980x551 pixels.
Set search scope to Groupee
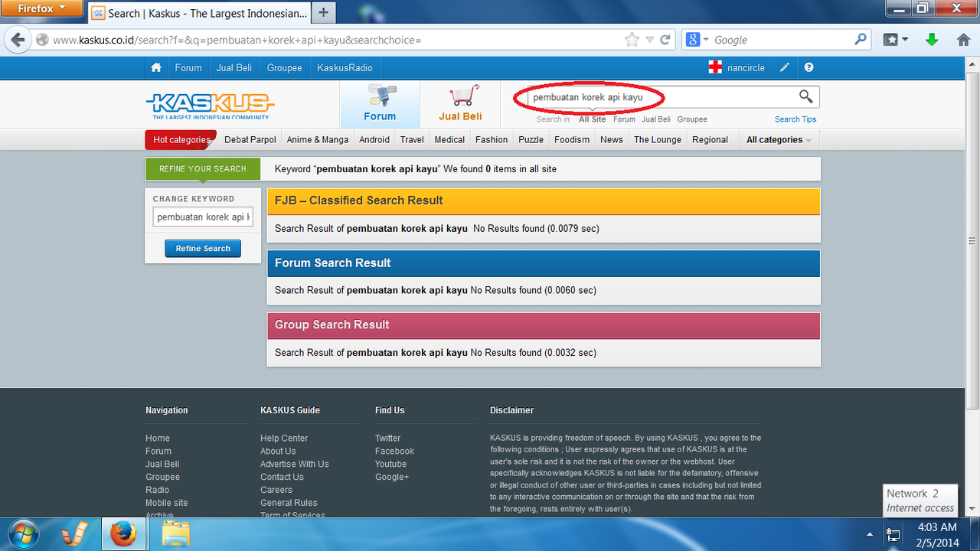tap(692, 119)
